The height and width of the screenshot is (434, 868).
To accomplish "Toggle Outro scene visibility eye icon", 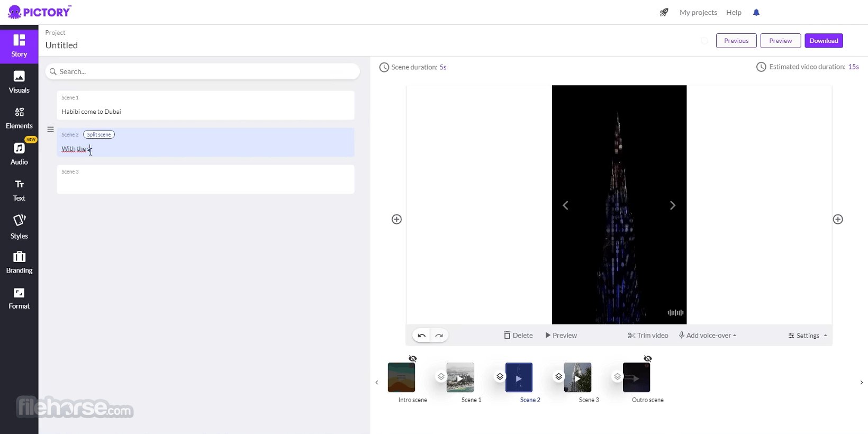I will click(648, 359).
